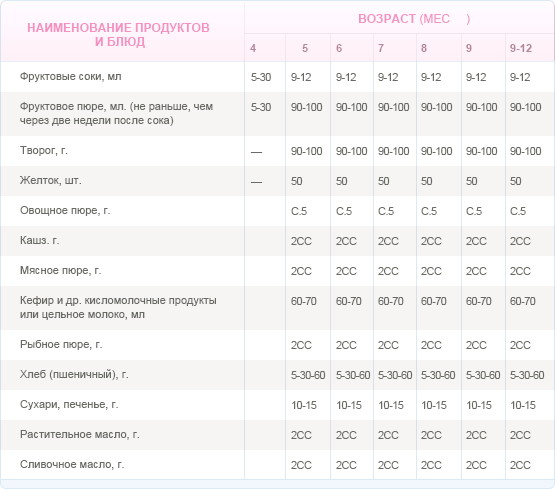555x489 pixels.
Task: Select the 'Фруктовые соки, мл' row label
Action: click(70, 76)
